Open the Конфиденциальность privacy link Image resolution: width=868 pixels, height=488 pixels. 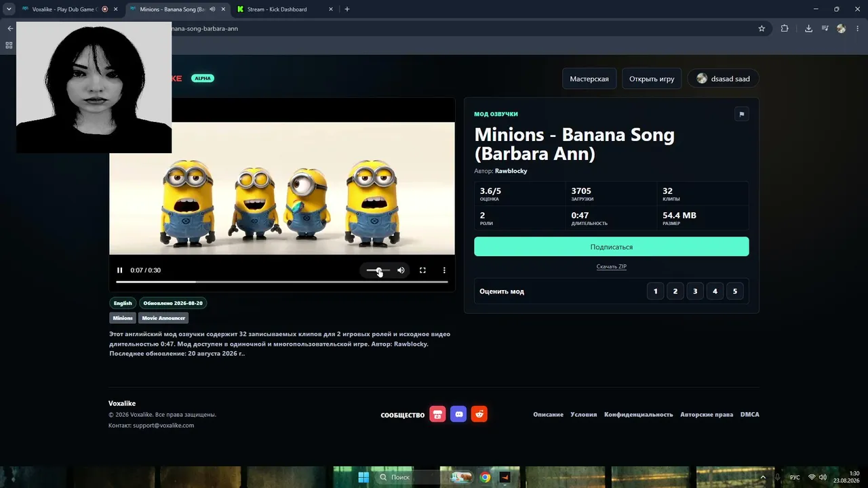639,414
